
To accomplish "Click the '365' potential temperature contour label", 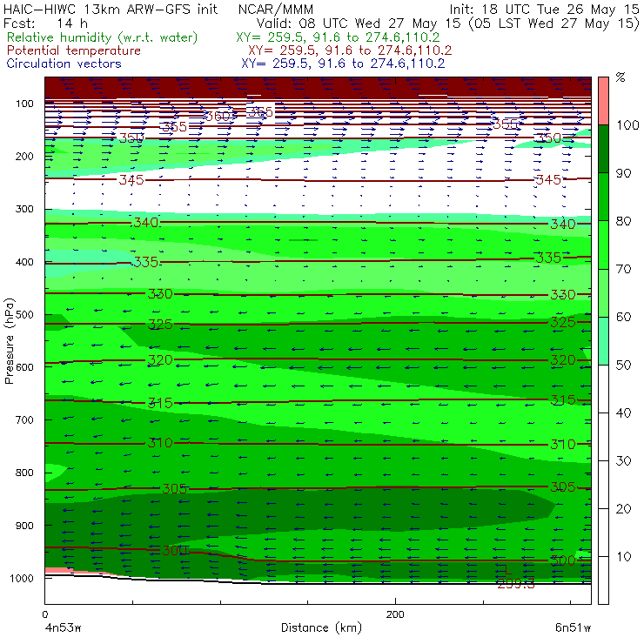I will click(x=260, y=111).
